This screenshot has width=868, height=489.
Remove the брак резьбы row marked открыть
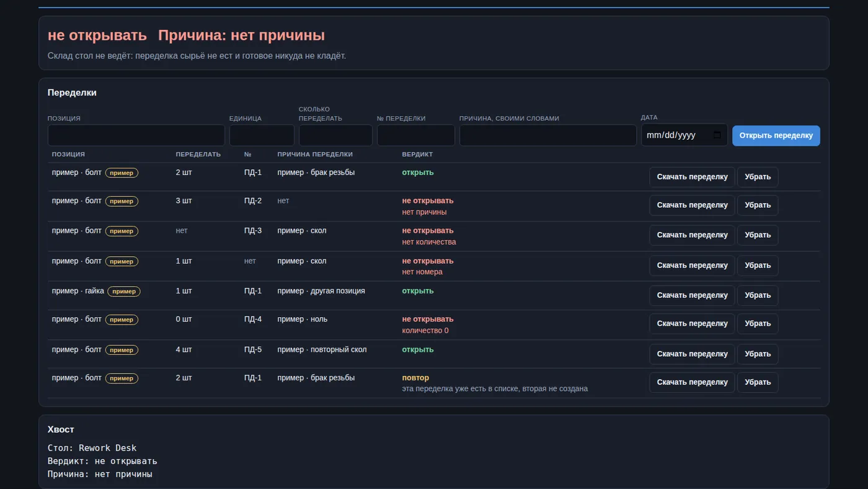[x=758, y=177]
